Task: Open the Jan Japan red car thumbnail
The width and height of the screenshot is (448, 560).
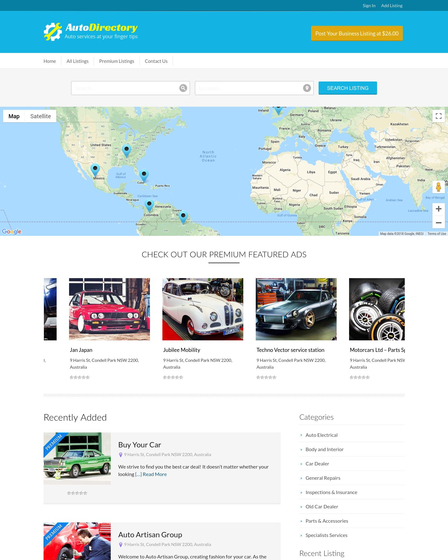Action: 109,309
